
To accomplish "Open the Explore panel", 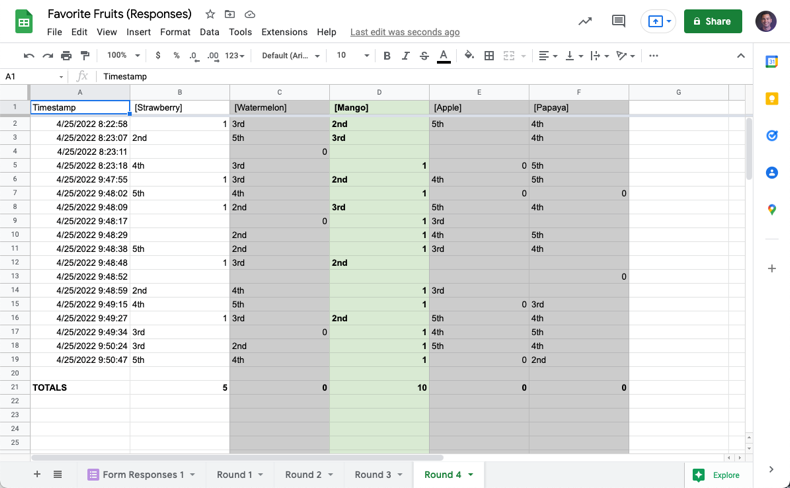I will 716,475.
